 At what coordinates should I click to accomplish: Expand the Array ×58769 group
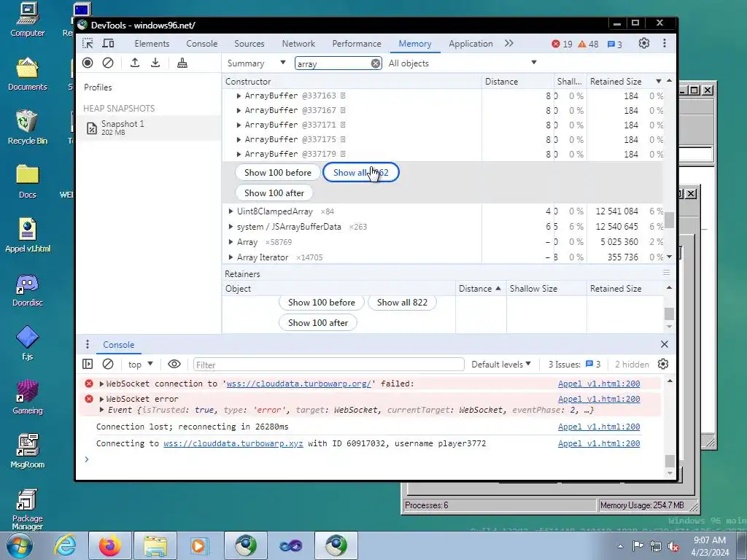pos(231,242)
